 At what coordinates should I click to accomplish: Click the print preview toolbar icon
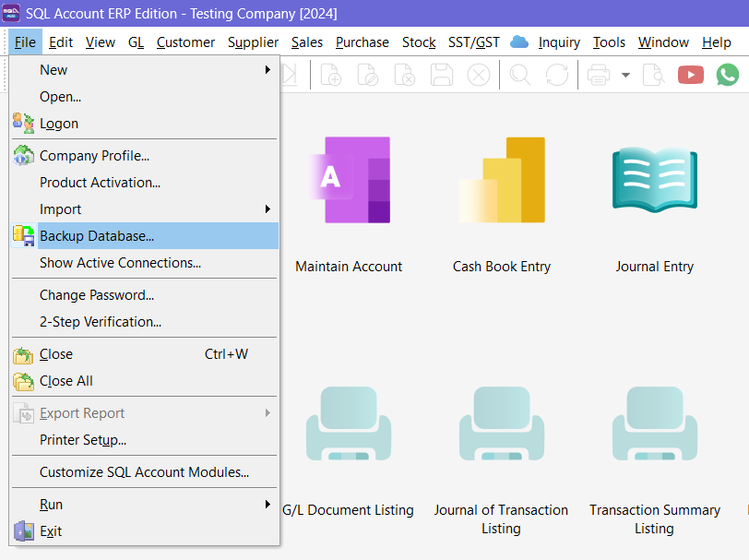click(653, 75)
